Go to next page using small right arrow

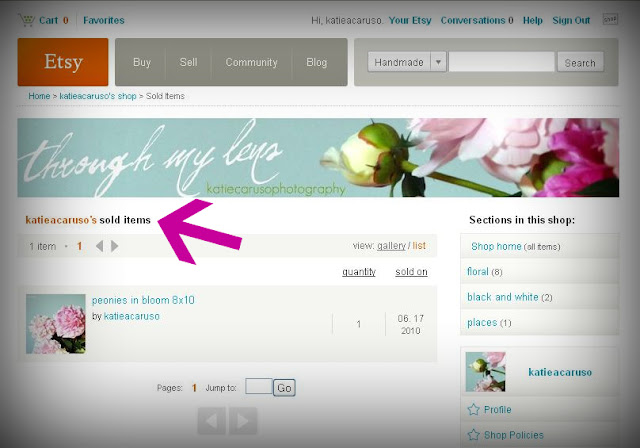coord(115,246)
